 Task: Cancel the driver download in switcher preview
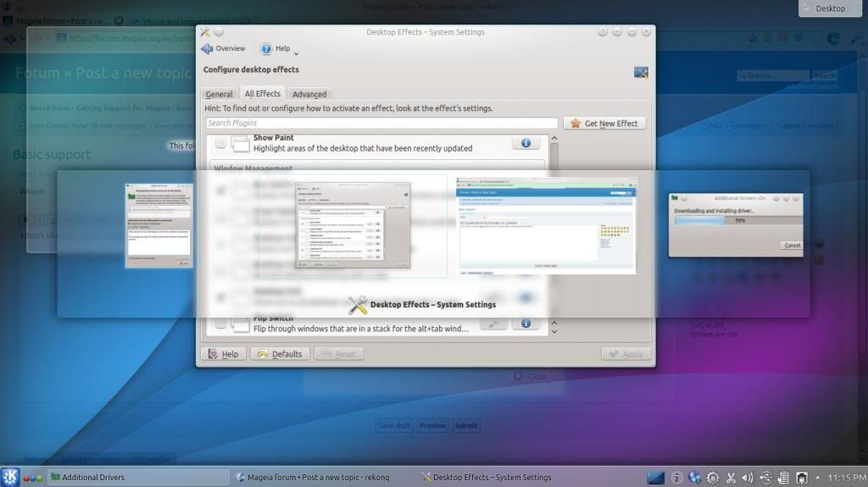point(791,245)
